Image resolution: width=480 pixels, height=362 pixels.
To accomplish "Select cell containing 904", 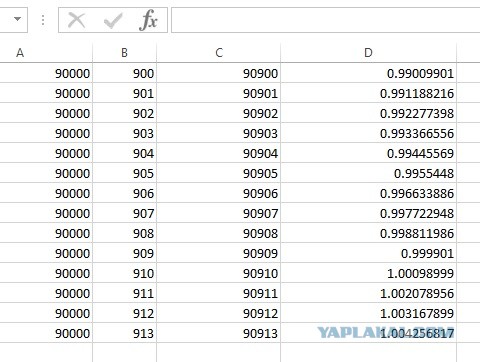I will pos(124,153).
